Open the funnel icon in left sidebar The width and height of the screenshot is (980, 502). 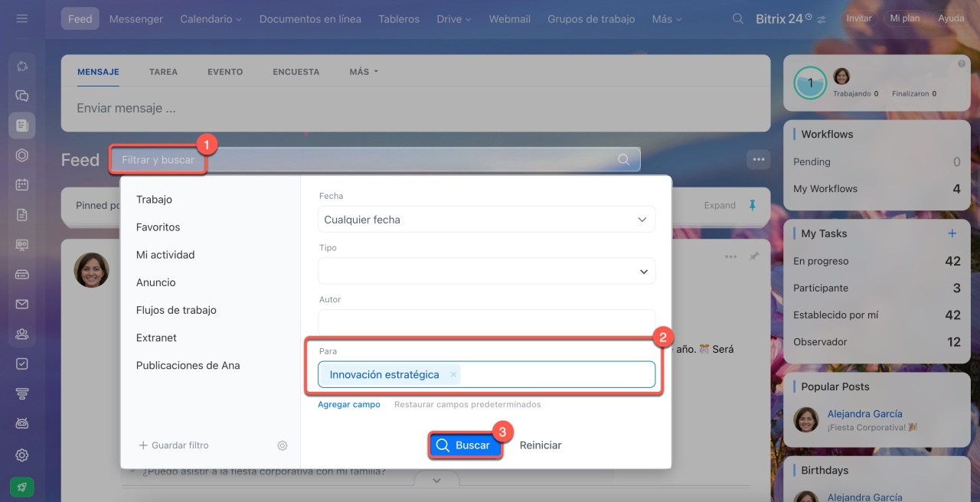click(22, 394)
